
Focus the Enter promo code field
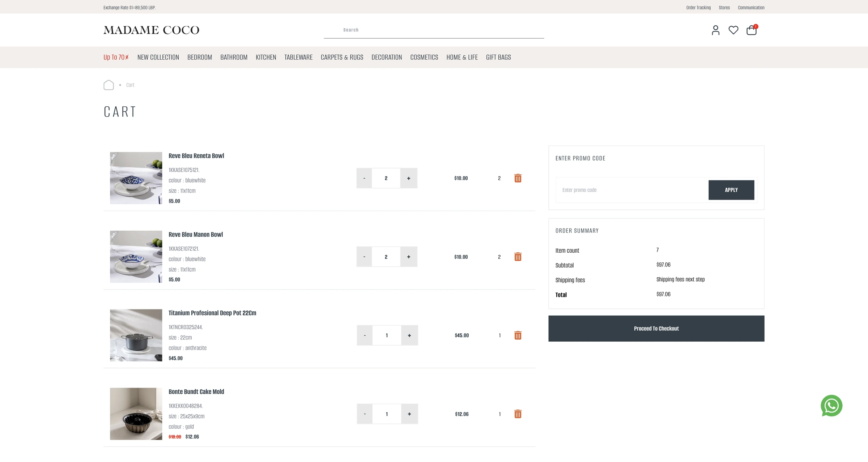click(x=632, y=190)
